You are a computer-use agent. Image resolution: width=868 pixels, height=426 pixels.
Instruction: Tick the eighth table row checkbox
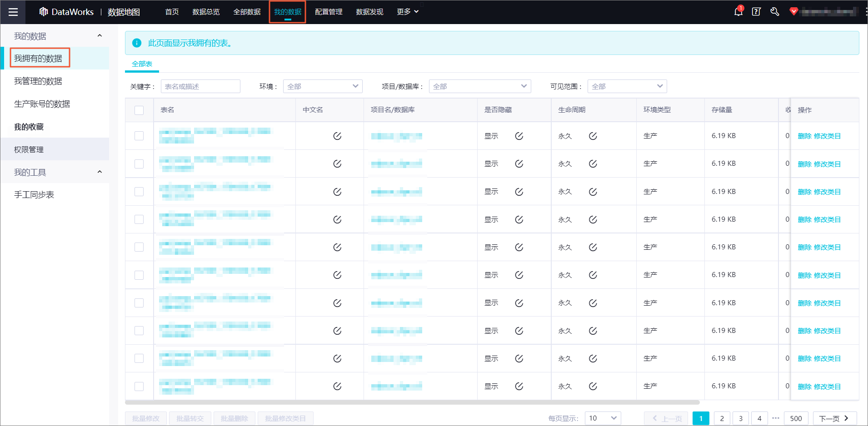[x=139, y=331]
